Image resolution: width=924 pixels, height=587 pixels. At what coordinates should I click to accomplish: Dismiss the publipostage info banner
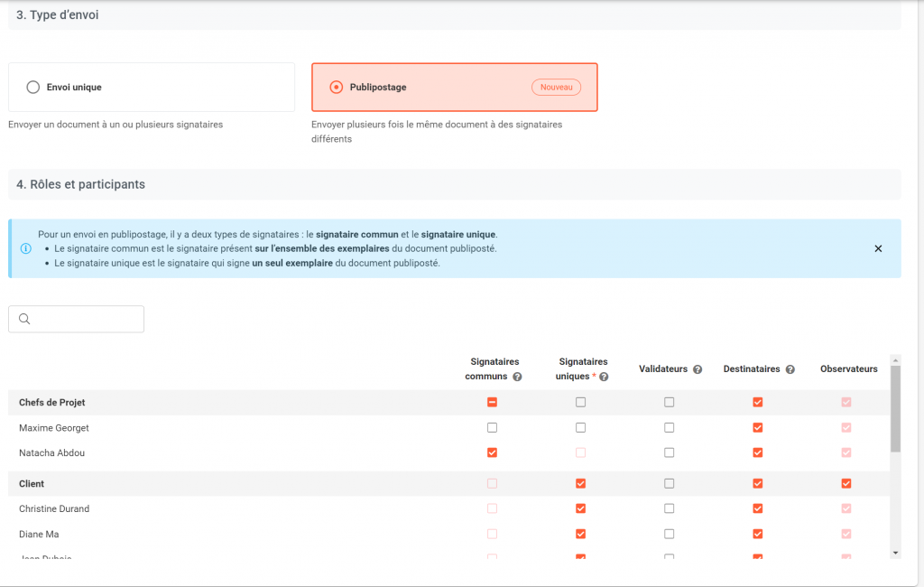point(878,248)
